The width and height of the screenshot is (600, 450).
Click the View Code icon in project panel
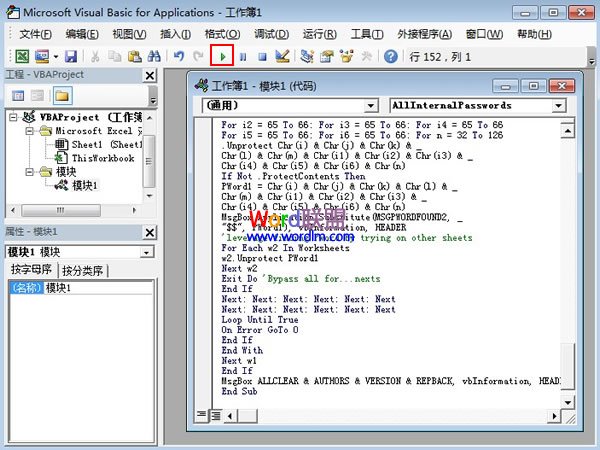tap(18, 96)
